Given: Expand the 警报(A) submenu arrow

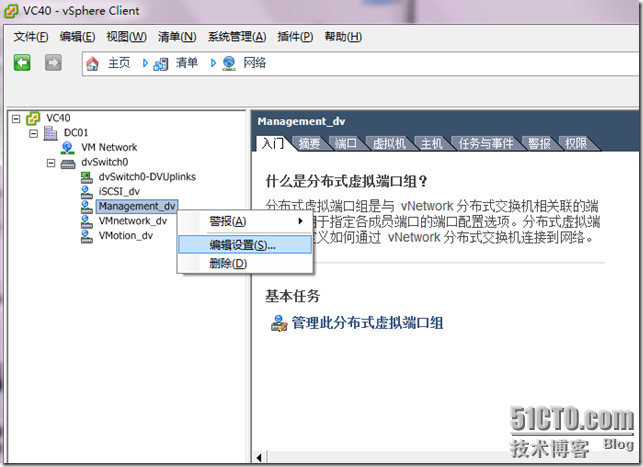Looking at the screenshot, I should tap(301, 221).
